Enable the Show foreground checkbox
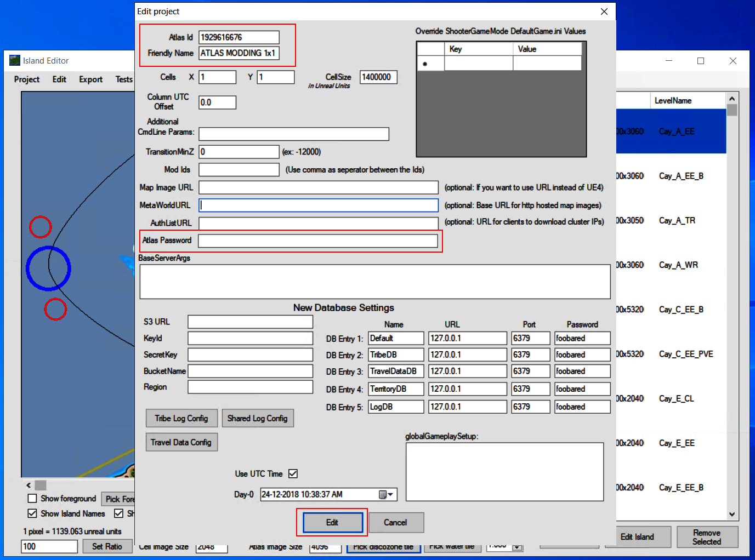 [33, 498]
